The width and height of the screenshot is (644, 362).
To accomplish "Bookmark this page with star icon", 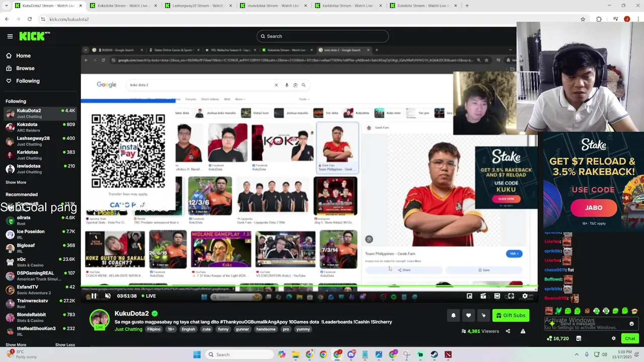I will click(583, 19).
